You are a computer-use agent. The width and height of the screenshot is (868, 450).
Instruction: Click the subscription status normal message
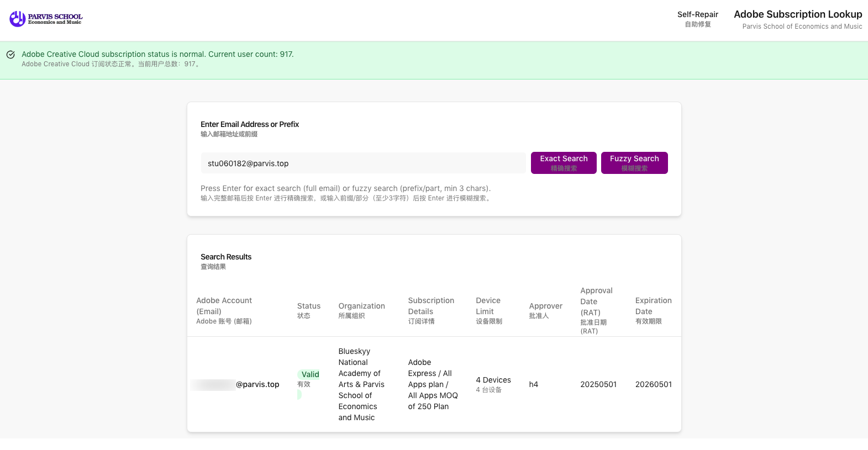157,54
